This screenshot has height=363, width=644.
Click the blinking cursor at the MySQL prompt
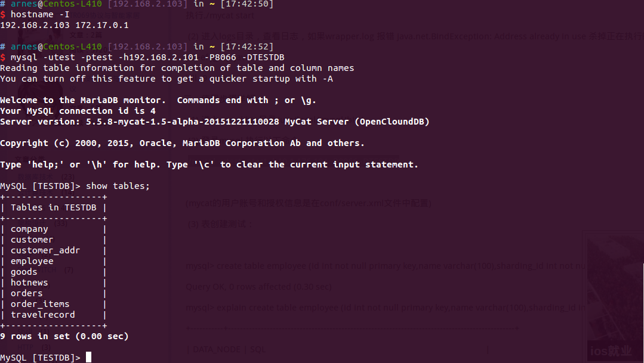tap(88, 357)
